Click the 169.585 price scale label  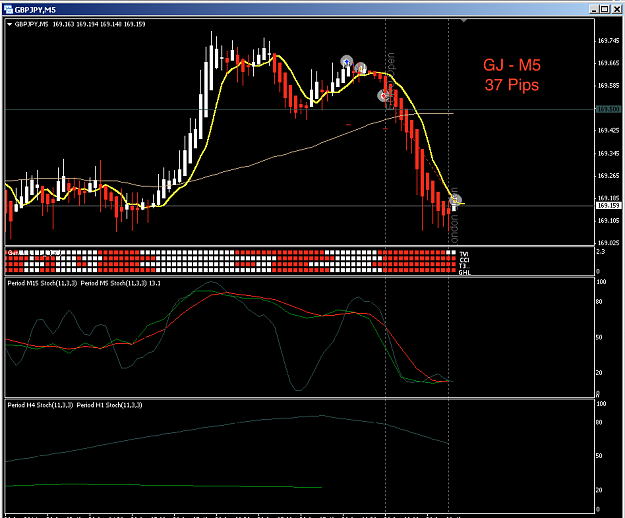pos(608,86)
